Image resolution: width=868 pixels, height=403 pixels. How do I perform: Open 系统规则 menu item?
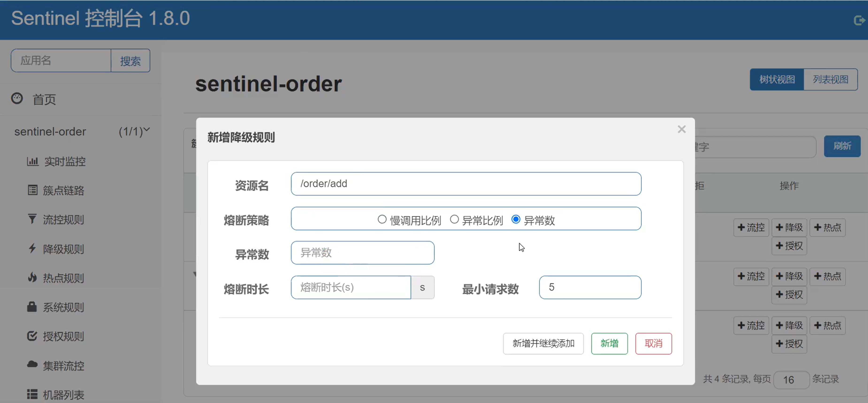[x=63, y=307]
